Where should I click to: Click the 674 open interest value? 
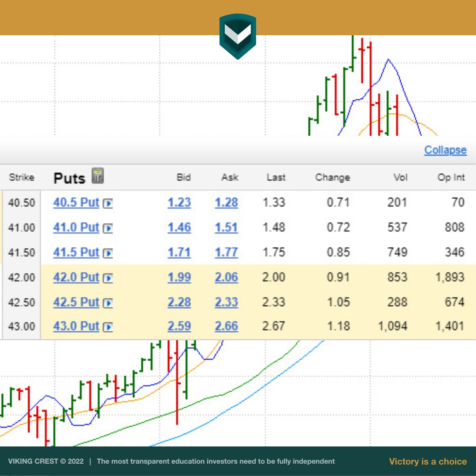(x=454, y=302)
